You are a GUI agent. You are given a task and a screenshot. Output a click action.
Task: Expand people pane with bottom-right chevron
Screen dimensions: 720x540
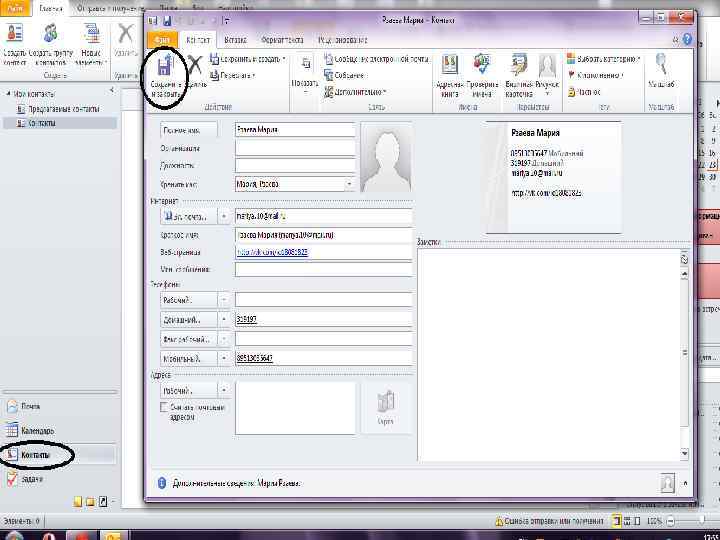(686, 483)
